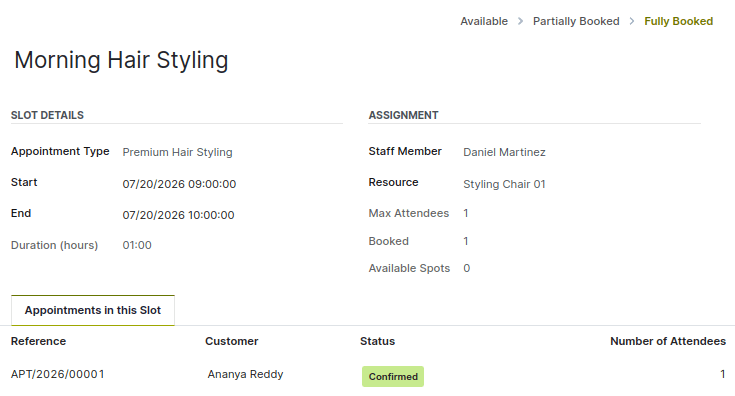Edit start date 07/20/2026 09:00:00
The width and height of the screenshot is (735, 396).
[x=179, y=184]
